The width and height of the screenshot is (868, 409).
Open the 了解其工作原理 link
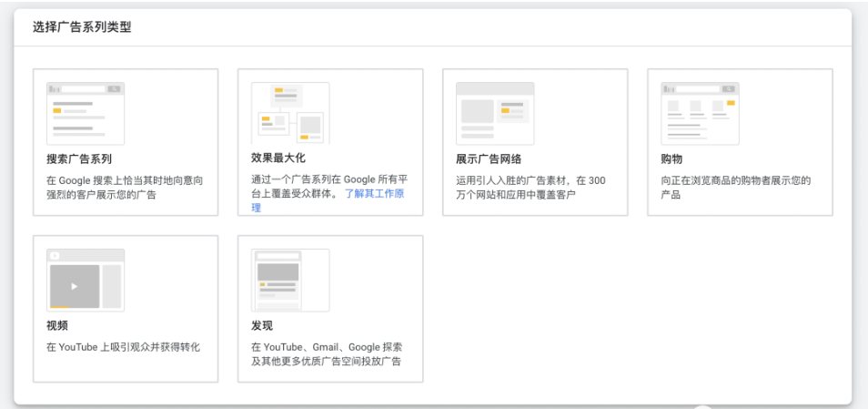(x=373, y=194)
